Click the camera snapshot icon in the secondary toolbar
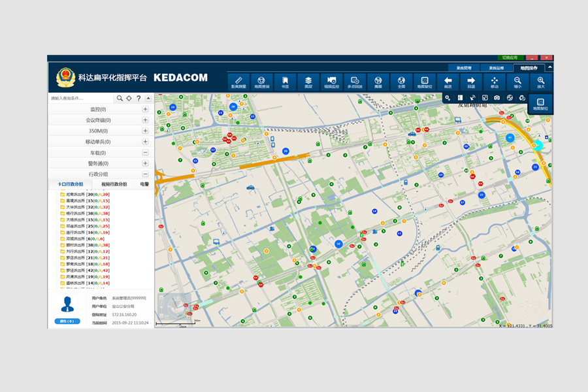This screenshot has height=392, width=588. click(497, 98)
